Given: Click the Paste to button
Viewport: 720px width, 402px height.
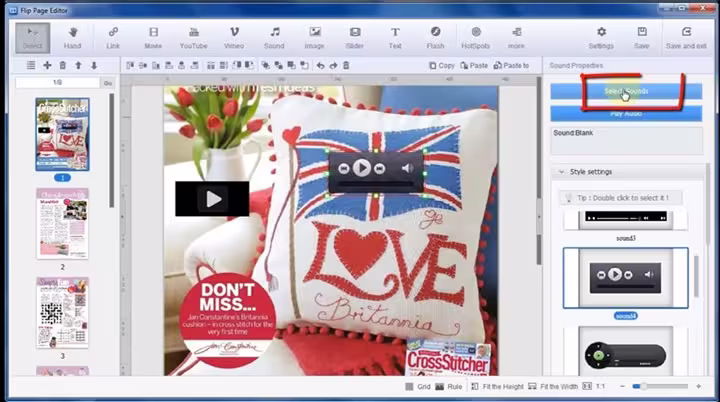Looking at the screenshot, I should [x=512, y=66].
